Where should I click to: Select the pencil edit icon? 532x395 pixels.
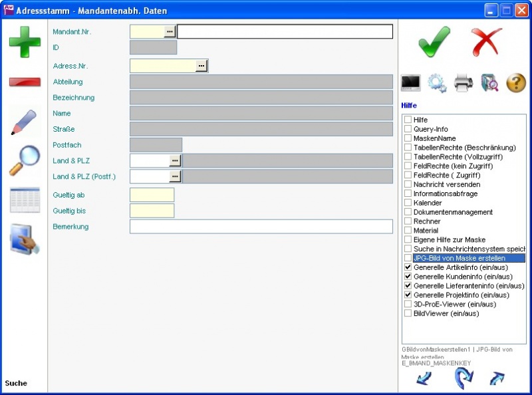click(x=25, y=122)
